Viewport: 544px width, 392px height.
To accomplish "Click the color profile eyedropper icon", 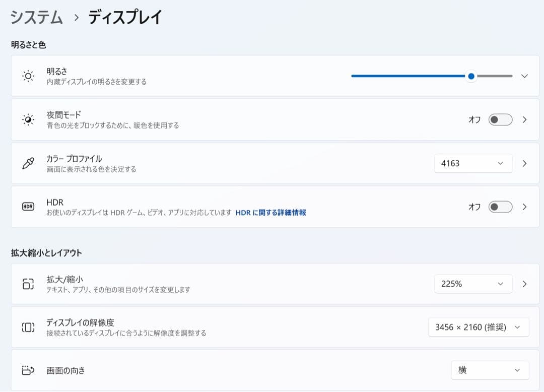I will pyautogui.click(x=28, y=163).
